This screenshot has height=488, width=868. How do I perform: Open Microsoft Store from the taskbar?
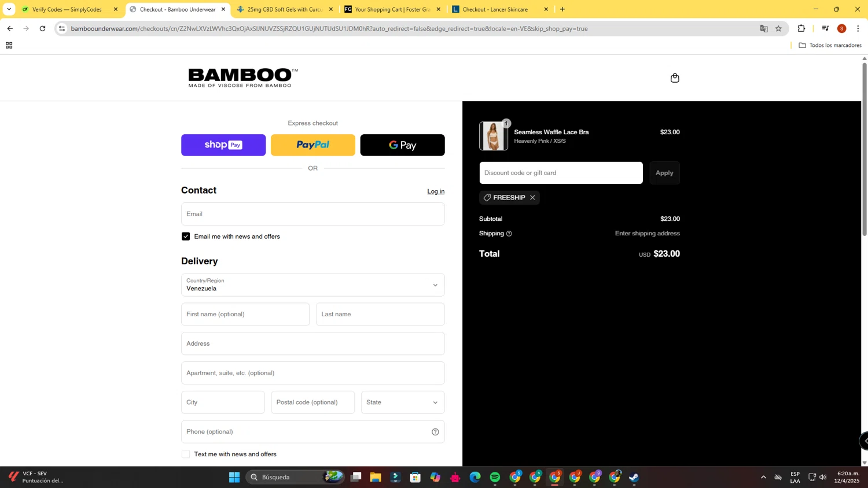[415, 477]
